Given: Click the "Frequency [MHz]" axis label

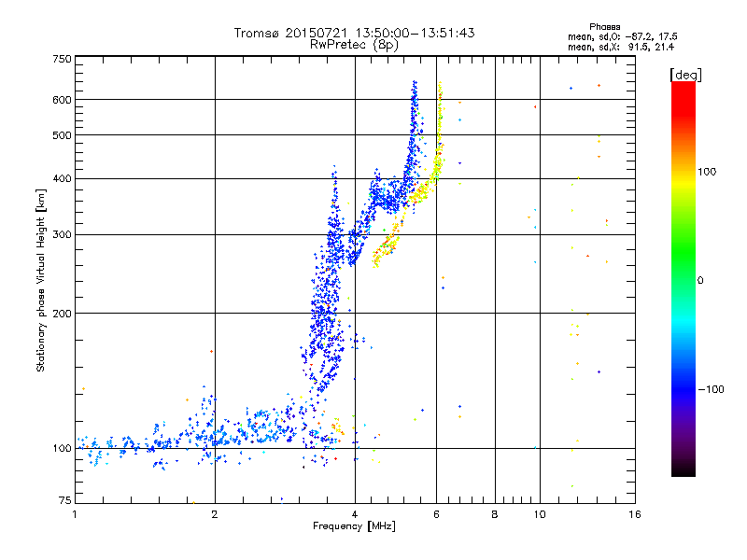Looking at the screenshot, I should [x=354, y=526].
